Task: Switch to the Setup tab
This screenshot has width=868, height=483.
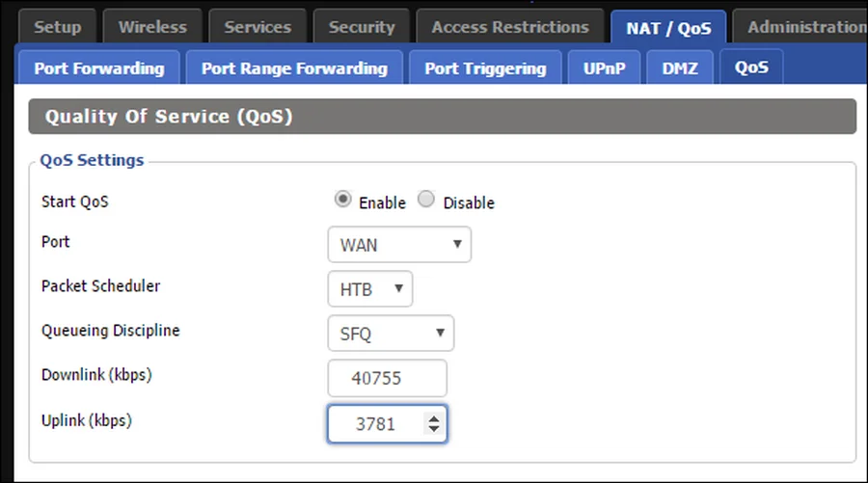Action: click(57, 27)
